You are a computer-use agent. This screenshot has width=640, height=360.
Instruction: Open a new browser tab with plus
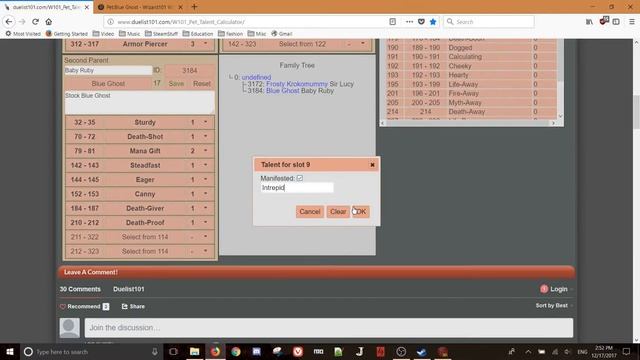click(194, 7)
